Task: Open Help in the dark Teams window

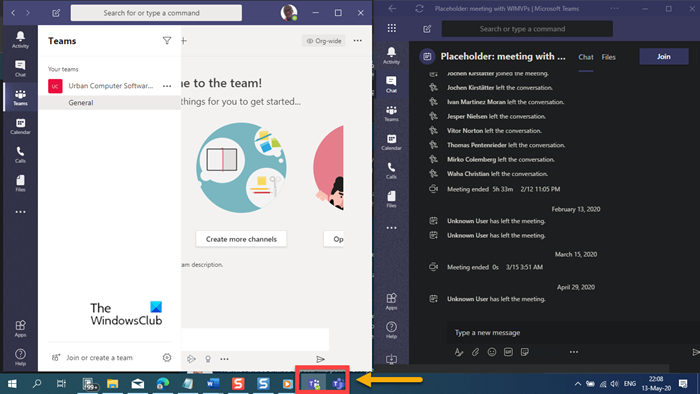Action: 391,330
